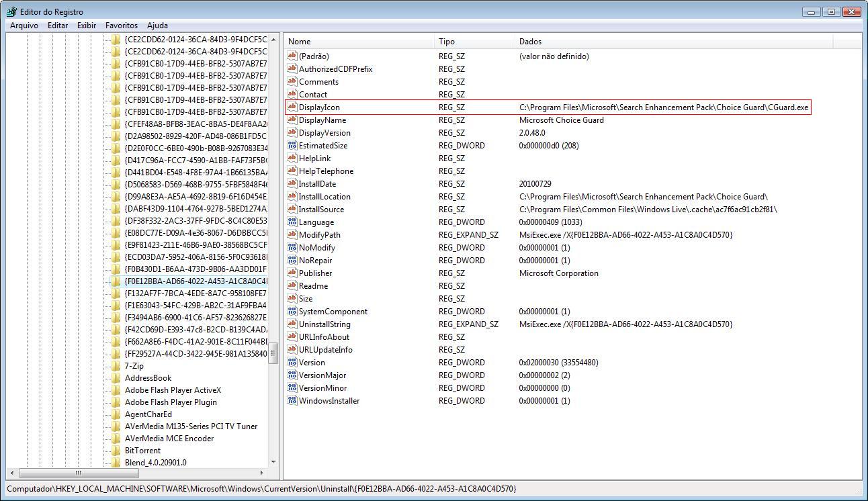Click the tree scrollbar up arrow

pos(273,38)
